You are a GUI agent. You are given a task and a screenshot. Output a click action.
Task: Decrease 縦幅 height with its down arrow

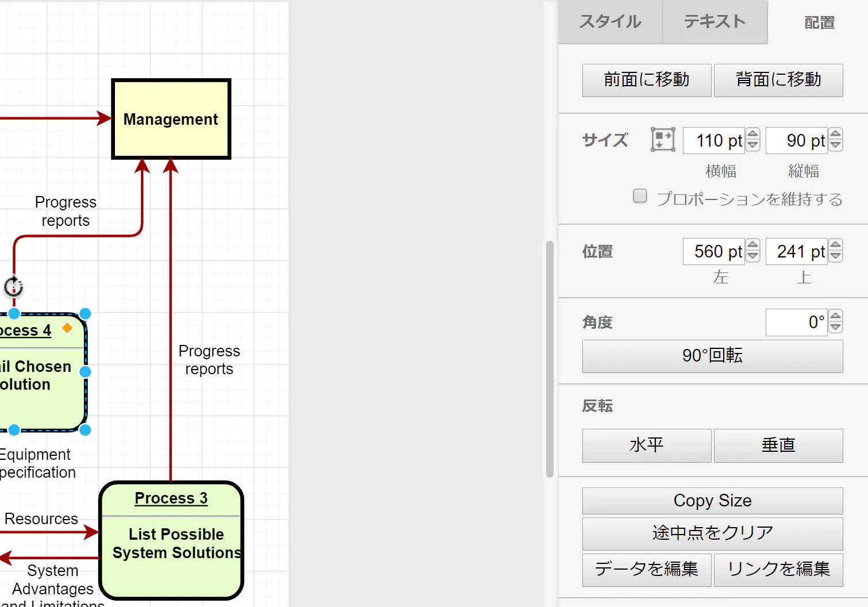pos(836,146)
